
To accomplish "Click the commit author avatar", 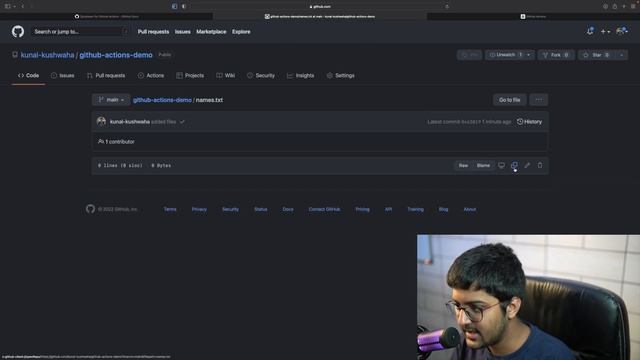I will 101,121.
